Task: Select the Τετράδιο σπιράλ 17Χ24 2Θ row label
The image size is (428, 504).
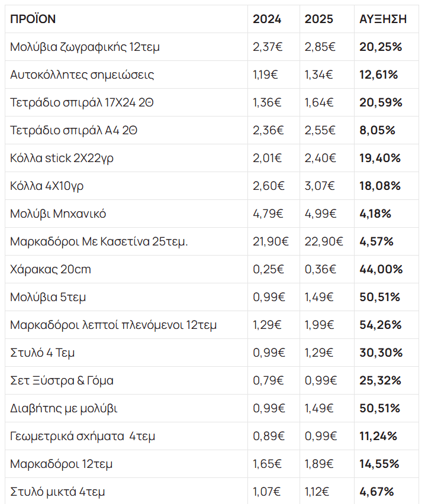Action: click(81, 102)
